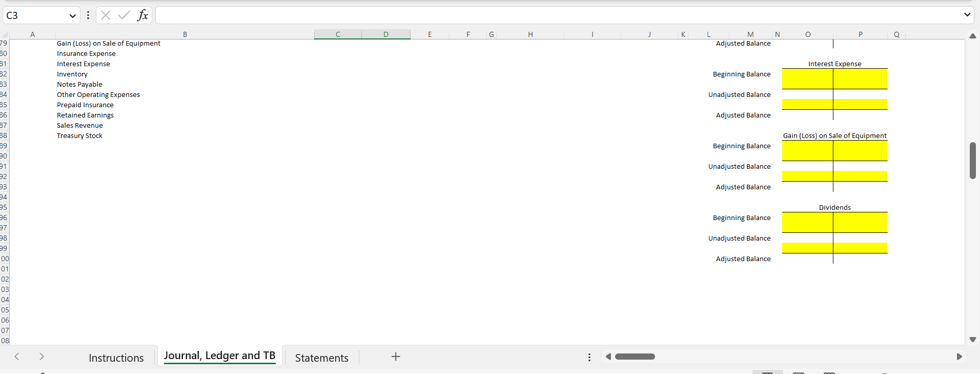980x374 pixels.
Task: Click 'Beginning Balance' label for Dividends T-account
Action: click(742, 218)
